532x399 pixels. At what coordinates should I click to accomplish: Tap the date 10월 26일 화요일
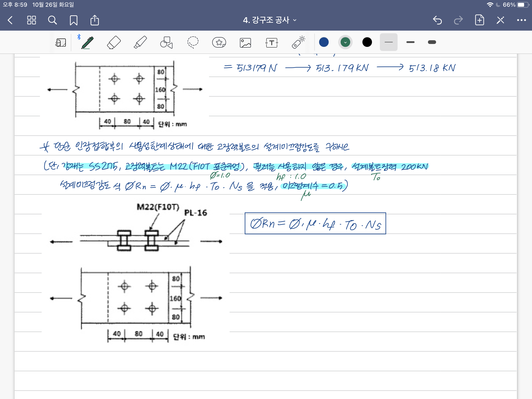[x=53, y=5]
